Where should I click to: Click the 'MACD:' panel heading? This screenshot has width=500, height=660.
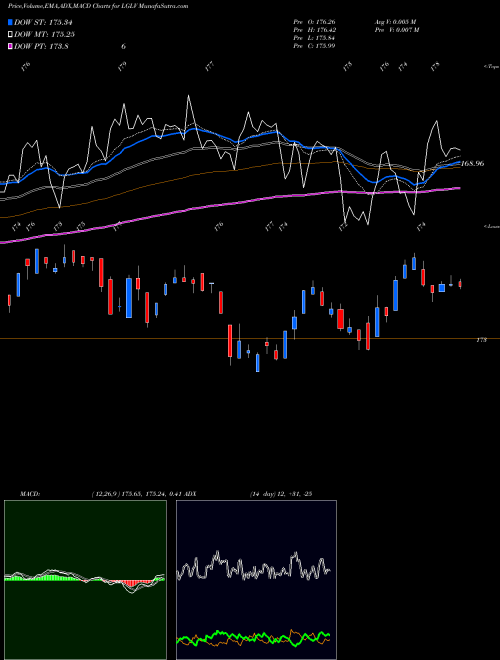click(x=29, y=494)
